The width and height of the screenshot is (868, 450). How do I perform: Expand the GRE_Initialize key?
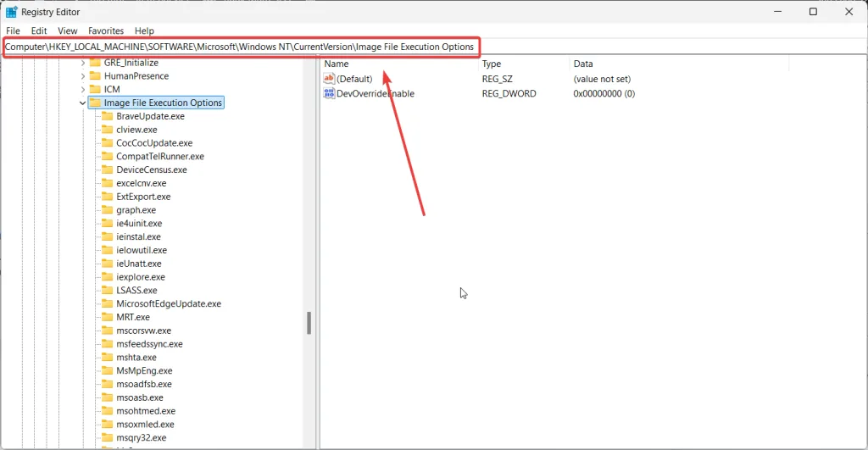[83, 63]
